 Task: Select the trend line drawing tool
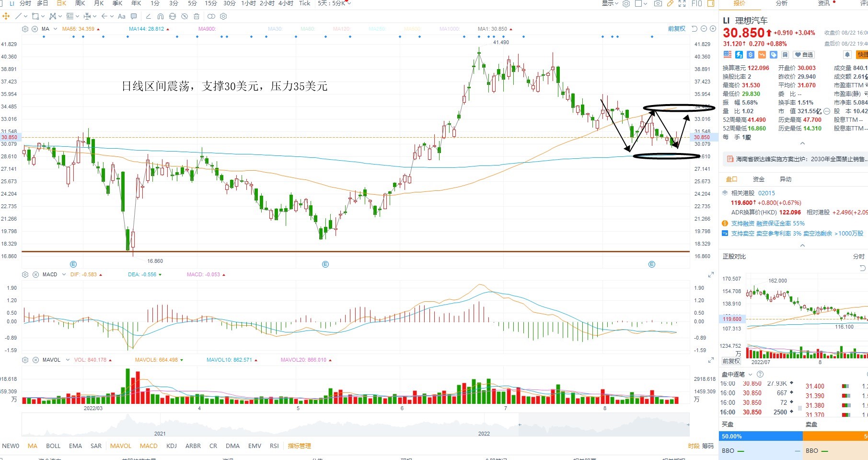pos(18,16)
